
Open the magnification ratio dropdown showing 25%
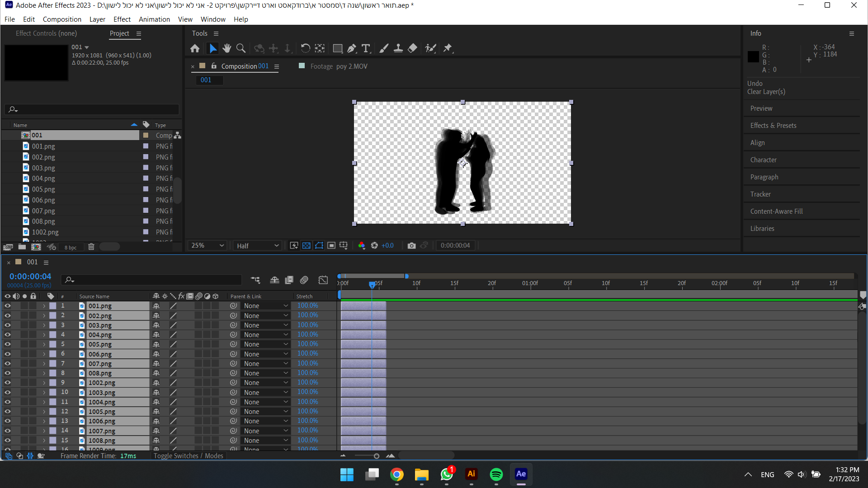(x=207, y=245)
